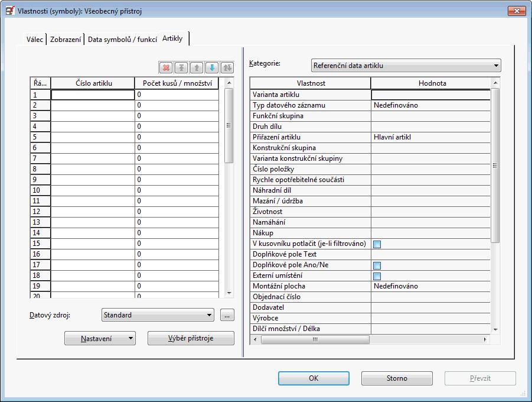Click the Výběr přístroje button
The height and width of the screenshot is (402, 532).
coord(191,339)
